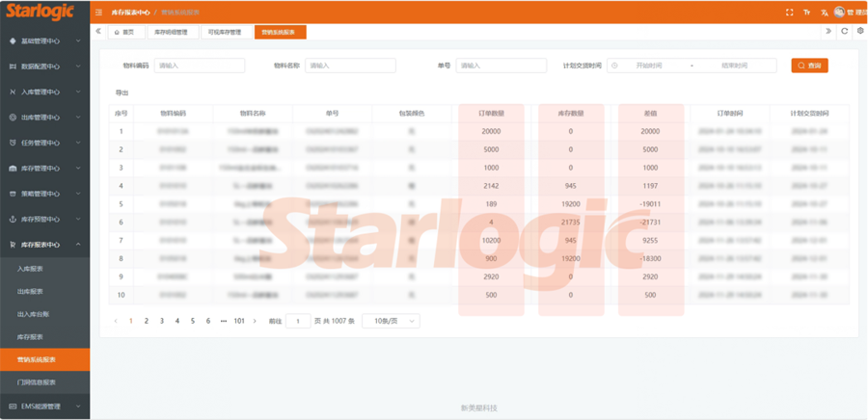Image resolution: width=868 pixels, height=420 pixels.
Task: Click the orange 查询 search button
Action: [x=809, y=66]
